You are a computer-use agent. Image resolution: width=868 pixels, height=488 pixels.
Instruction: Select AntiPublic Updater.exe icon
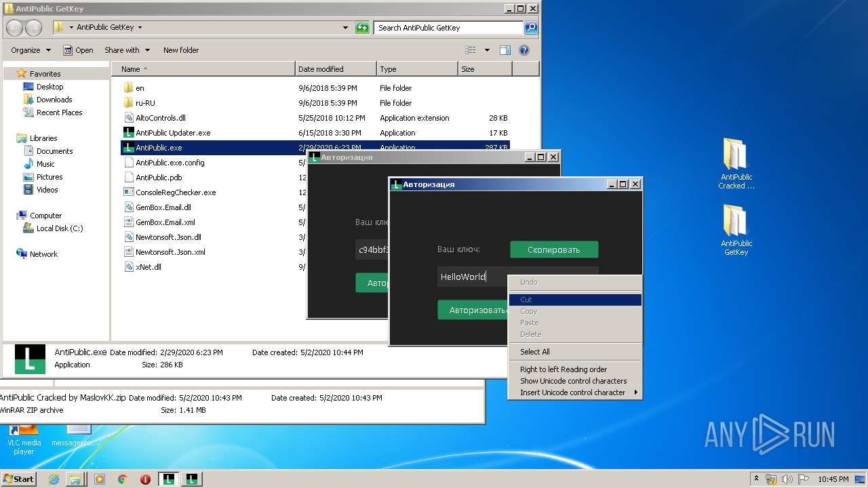129,133
